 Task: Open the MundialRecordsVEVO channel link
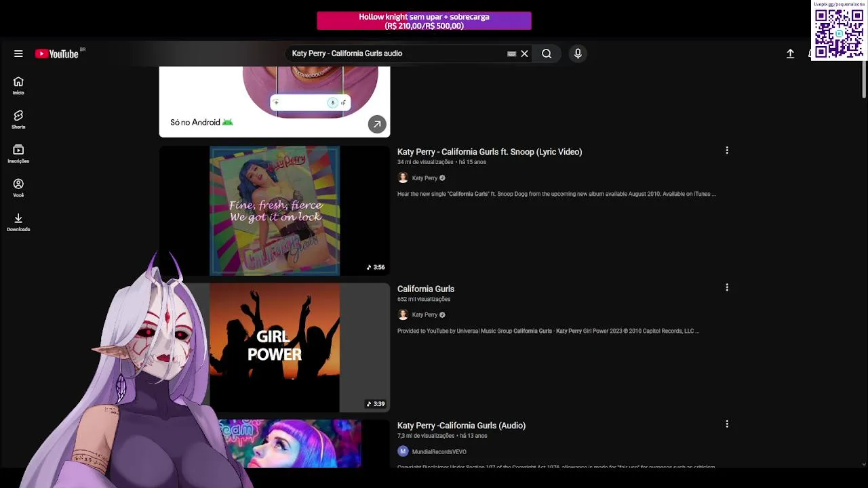(x=439, y=452)
